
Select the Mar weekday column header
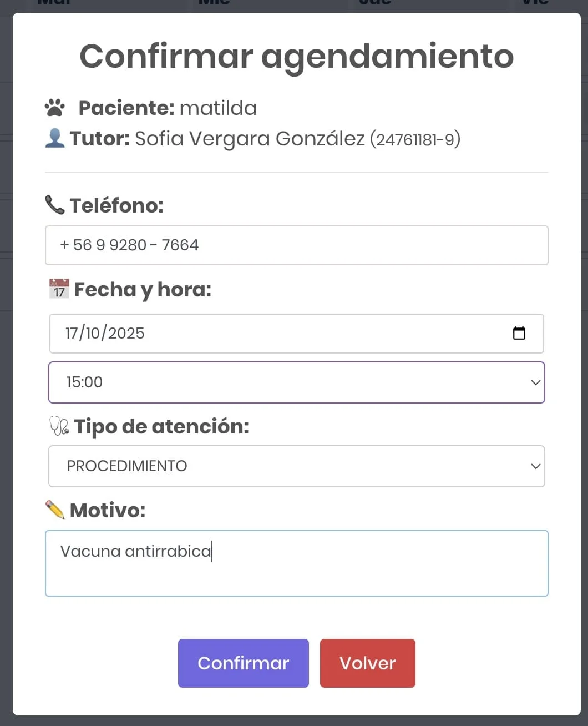[53, 3]
